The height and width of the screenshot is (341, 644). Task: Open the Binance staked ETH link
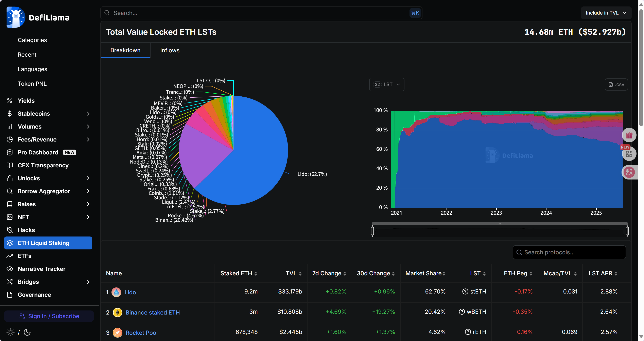point(153,312)
